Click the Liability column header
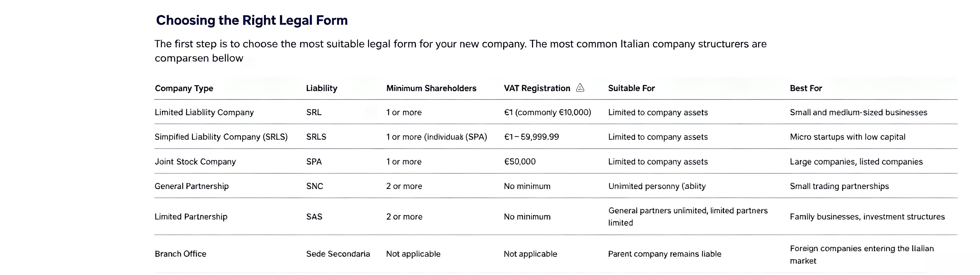 pos(321,88)
